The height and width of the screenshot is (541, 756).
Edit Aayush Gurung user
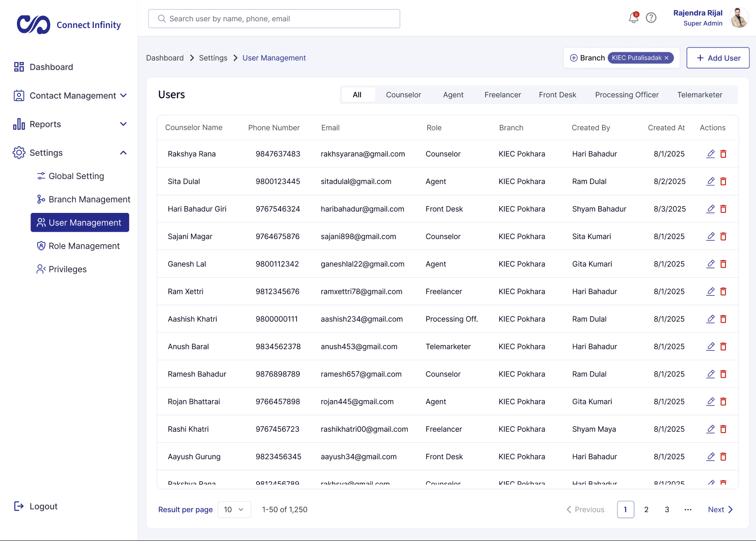click(711, 457)
